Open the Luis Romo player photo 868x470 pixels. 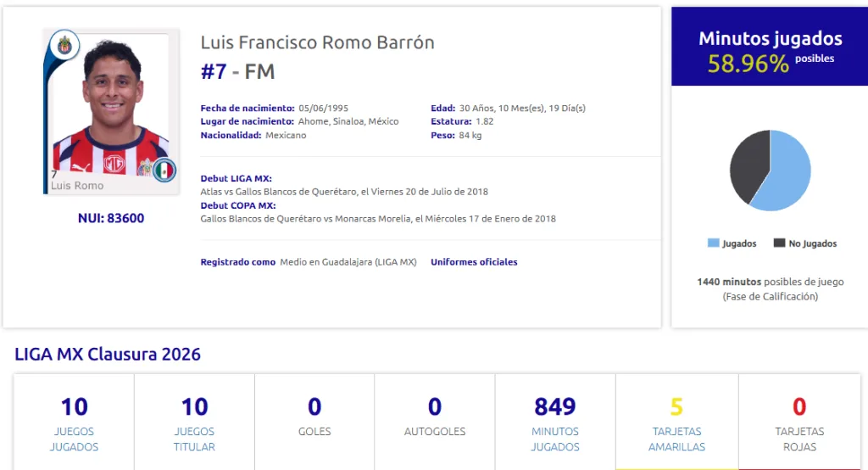110,110
